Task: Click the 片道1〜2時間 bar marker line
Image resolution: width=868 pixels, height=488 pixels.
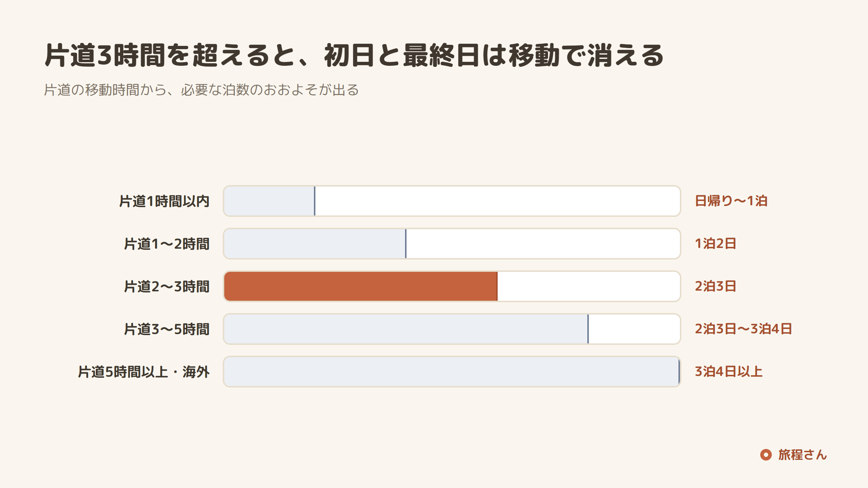Action: coord(406,244)
